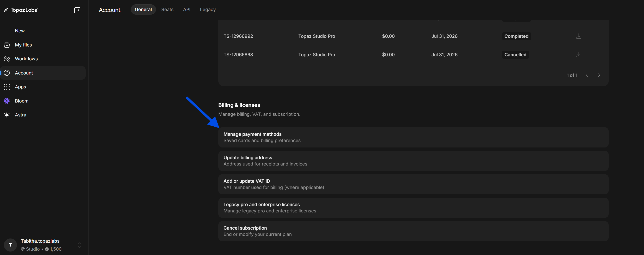Go to previous invoices page
This screenshot has width=644, height=255.
click(587, 75)
